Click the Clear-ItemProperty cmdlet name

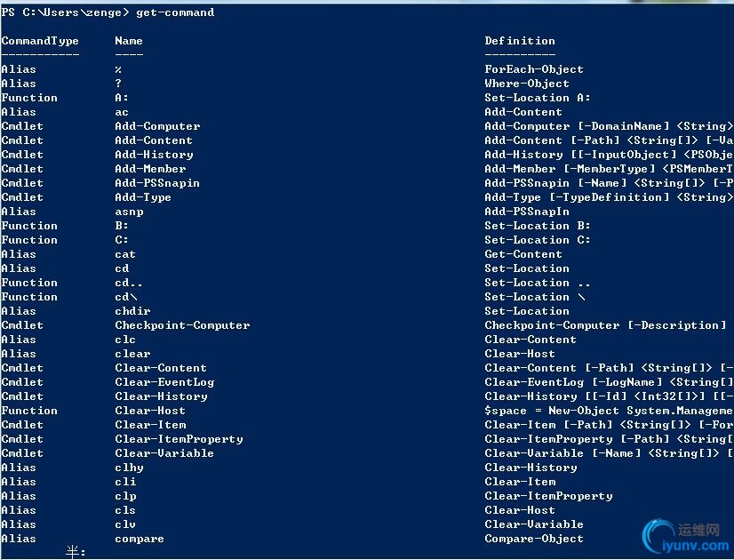pos(179,439)
